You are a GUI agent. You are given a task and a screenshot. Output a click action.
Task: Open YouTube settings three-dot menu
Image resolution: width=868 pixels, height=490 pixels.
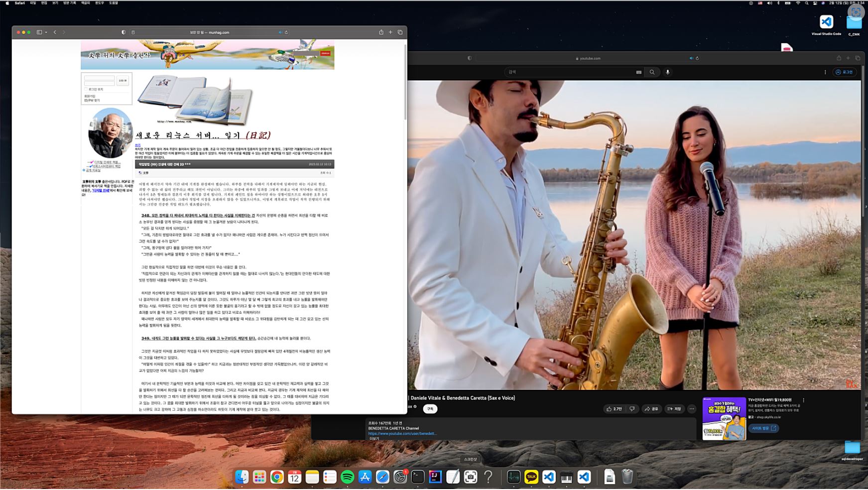825,72
